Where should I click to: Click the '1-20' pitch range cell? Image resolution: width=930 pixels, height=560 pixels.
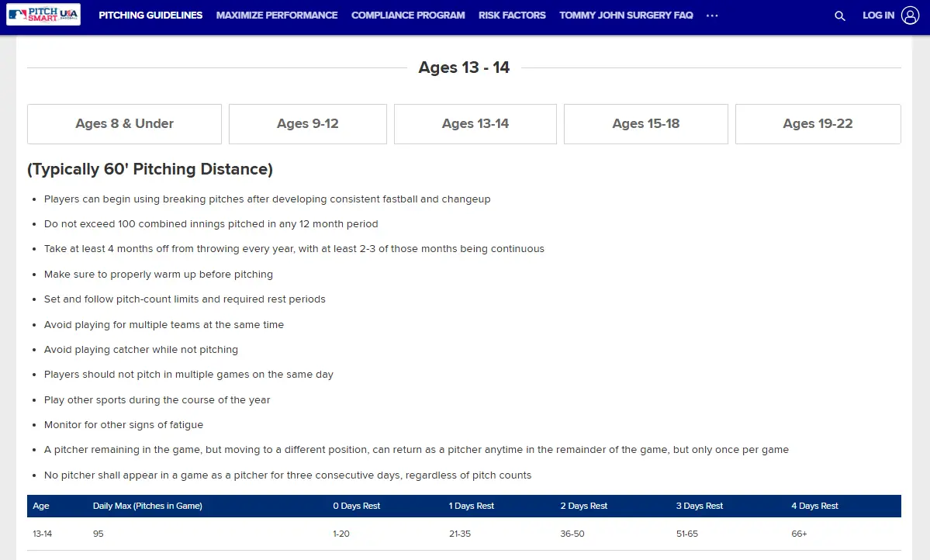pyautogui.click(x=341, y=534)
